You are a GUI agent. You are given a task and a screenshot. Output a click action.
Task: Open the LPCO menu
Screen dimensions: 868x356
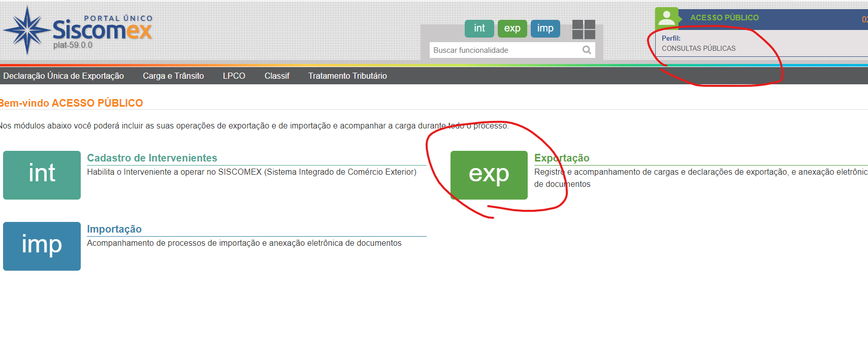click(234, 76)
